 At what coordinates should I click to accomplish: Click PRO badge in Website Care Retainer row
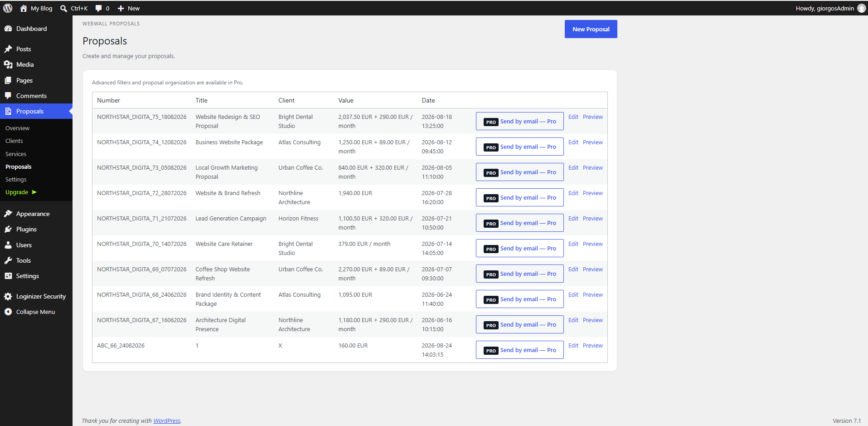click(491, 249)
